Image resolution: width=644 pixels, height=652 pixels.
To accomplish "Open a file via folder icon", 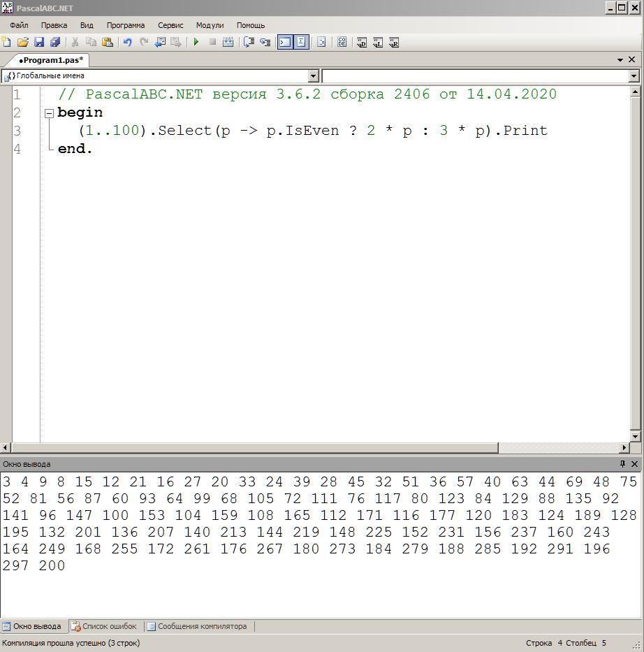I will 23,42.
